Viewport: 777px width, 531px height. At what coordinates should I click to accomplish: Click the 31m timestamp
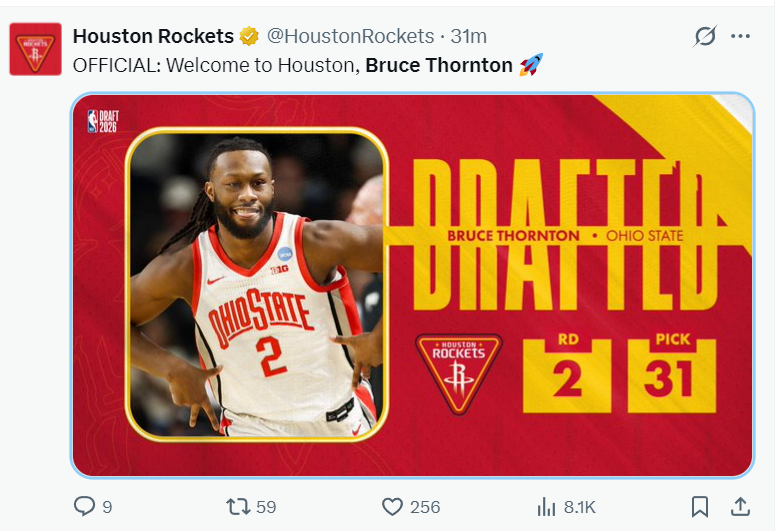pyautogui.click(x=468, y=36)
